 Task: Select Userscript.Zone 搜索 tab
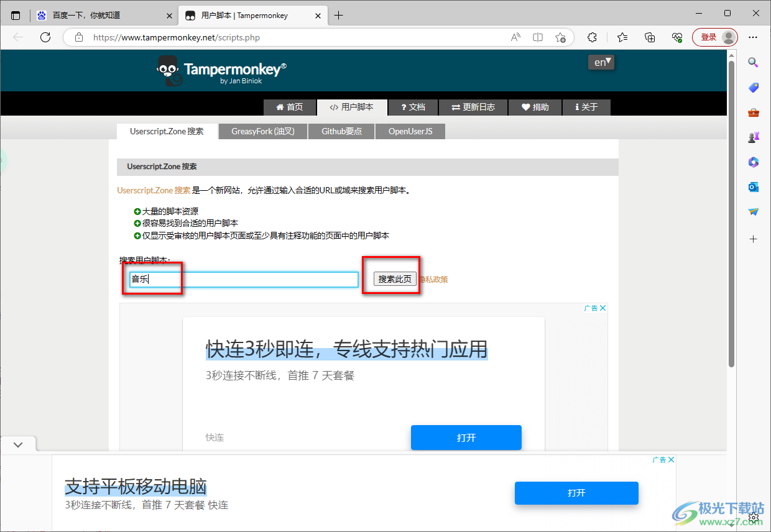click(167, 131)
